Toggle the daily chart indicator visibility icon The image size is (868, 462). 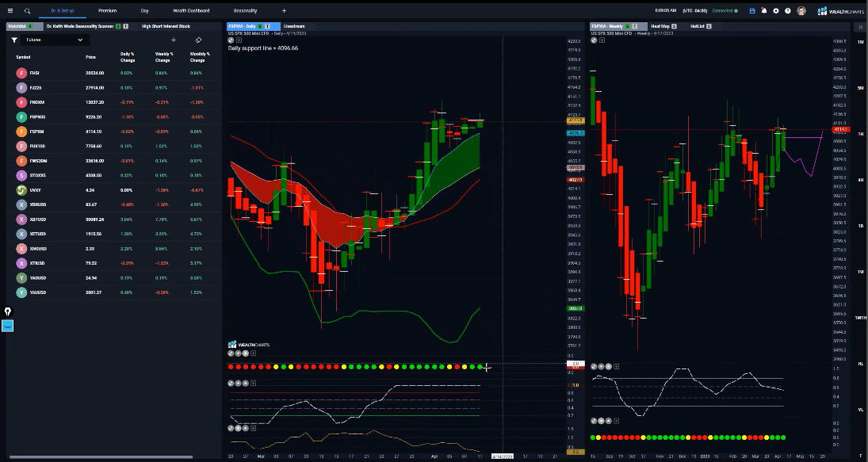231,40
